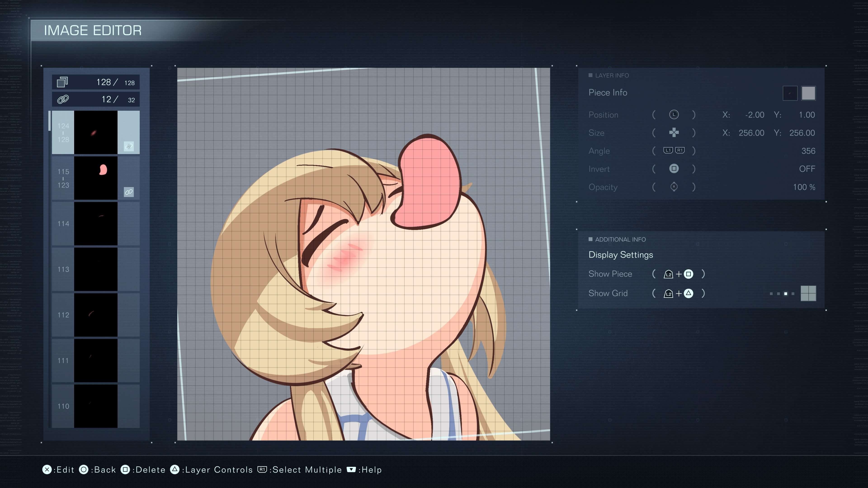
Task: Click the R1 button icon beside Angle
Action: pyautogui.click(x=680, y=150)
